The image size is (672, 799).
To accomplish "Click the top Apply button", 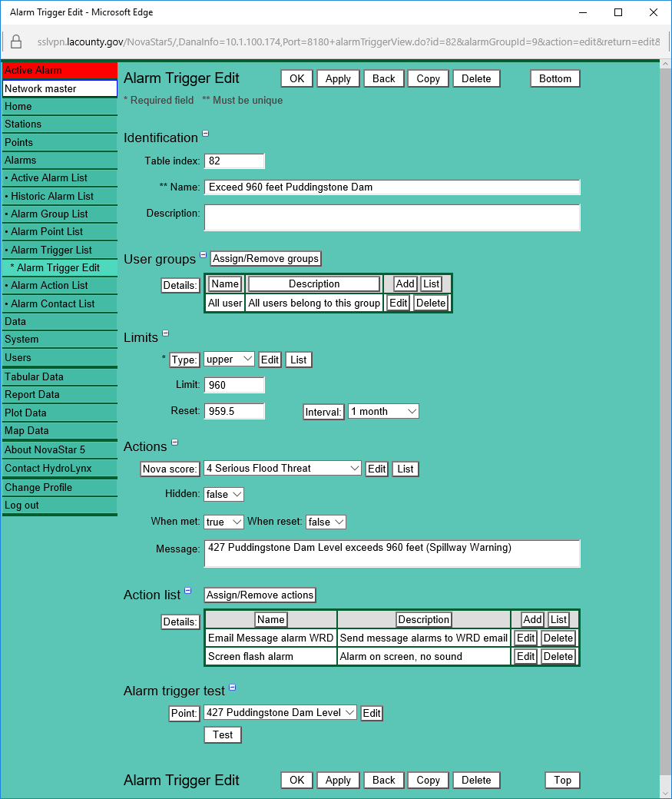I will [x=338, y=78].
